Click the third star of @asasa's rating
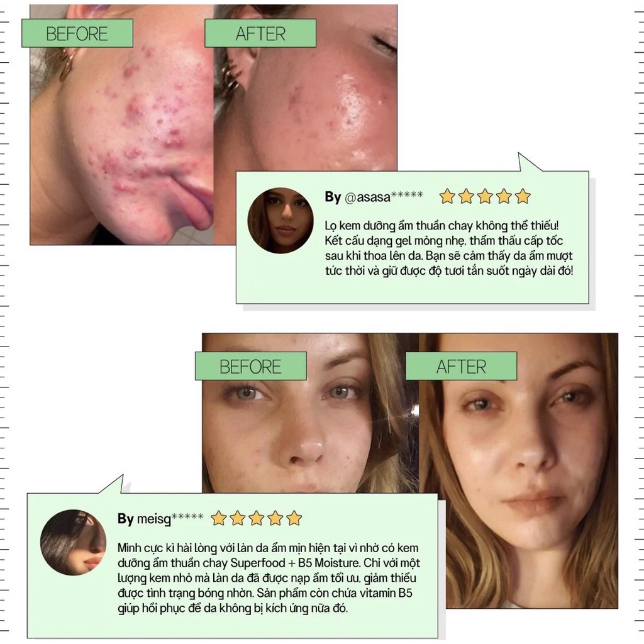Screen dimensions: 644x644 point(485,196)
